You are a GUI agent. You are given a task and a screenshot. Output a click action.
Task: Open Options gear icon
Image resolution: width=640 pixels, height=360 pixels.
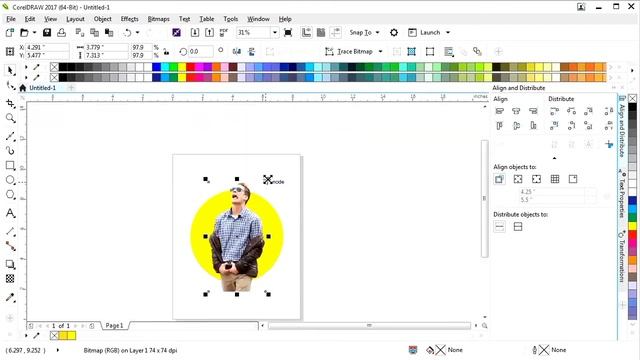click(393, 33)
